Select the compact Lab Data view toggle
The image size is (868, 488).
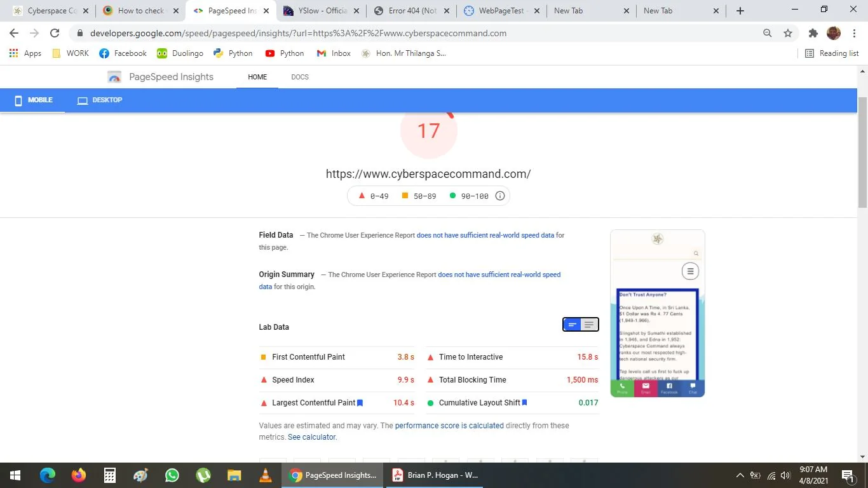tap(573, 325)
